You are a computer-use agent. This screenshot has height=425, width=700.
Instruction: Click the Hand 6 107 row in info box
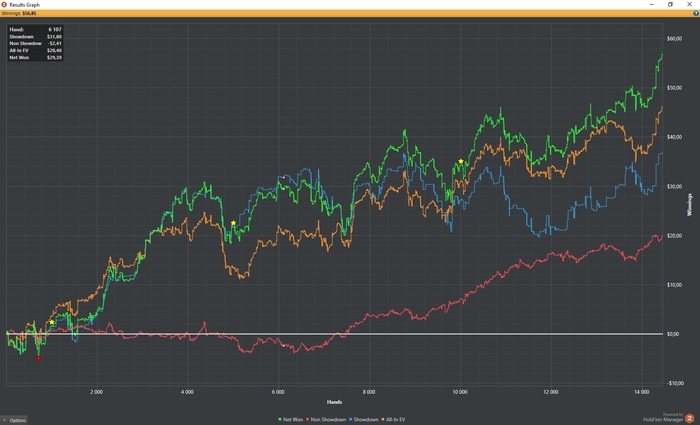tap(35, 29)
